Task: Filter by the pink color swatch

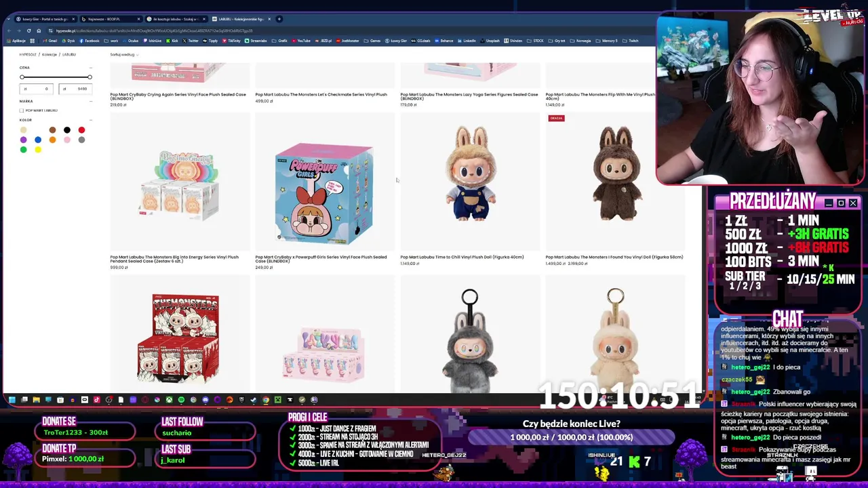Action: click(67, 140)
